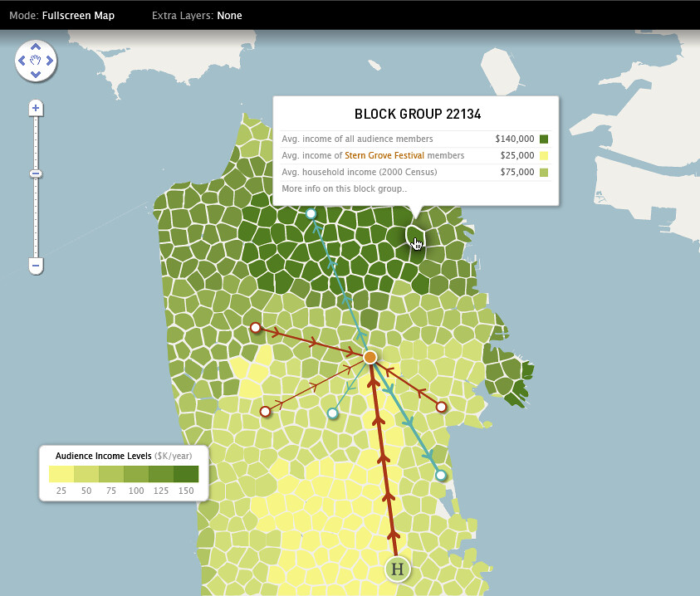
Task: Click the H starting point marker
Action: (x=397, y=569)
